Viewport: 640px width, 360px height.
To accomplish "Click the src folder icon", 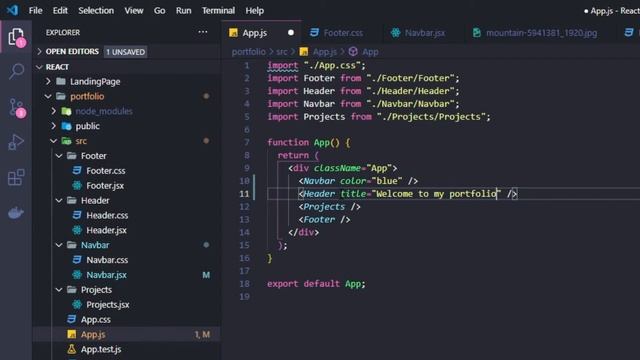I will 66,141.
